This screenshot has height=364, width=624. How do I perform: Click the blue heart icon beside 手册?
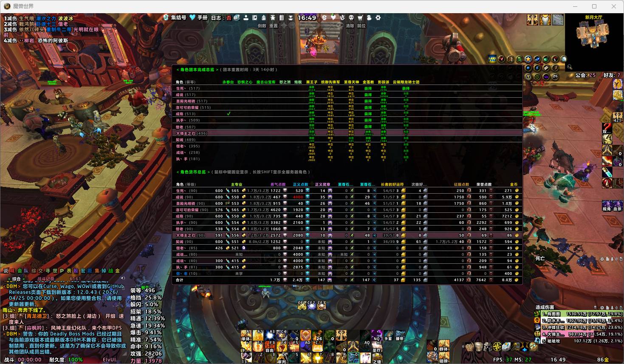click(192, 17)
